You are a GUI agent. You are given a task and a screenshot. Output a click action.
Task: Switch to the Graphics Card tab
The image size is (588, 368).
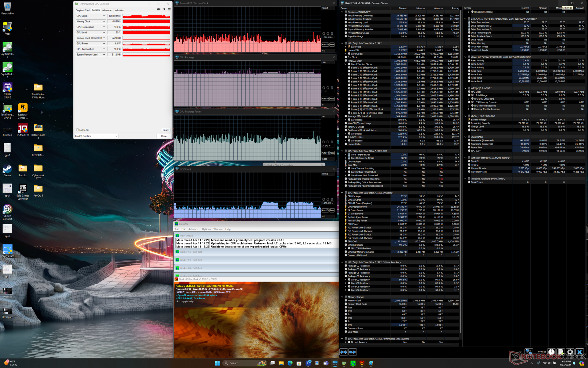[83, 10]
